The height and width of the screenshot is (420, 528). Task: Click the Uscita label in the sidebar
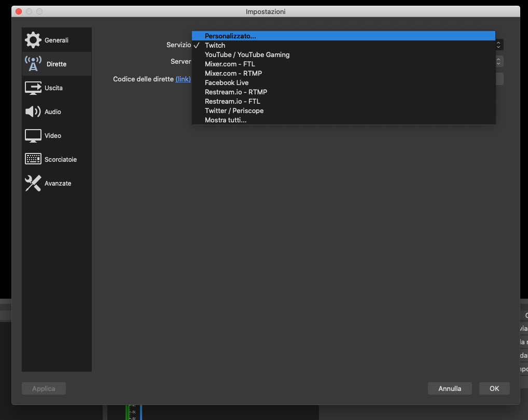53,88
